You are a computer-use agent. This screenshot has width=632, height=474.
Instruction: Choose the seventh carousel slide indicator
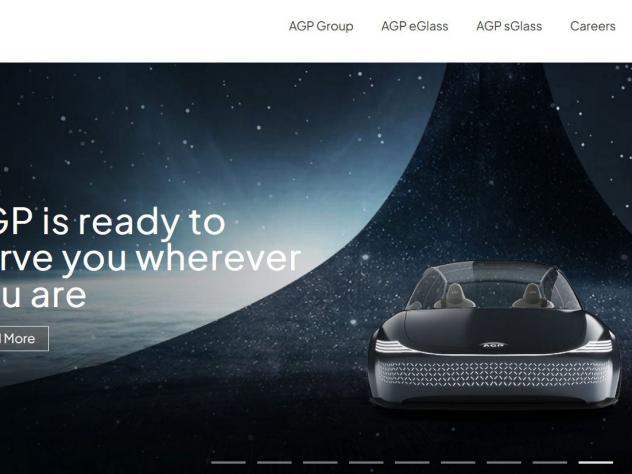pyautogui.click(x=504, y=462)
